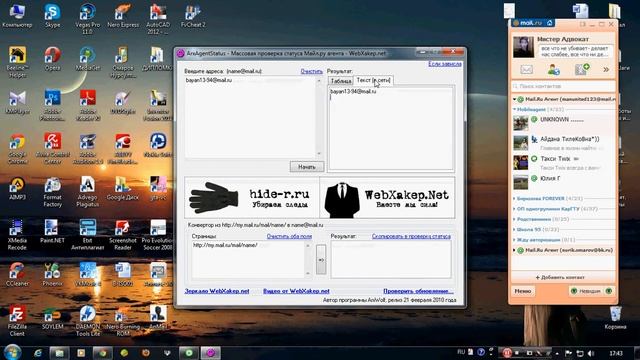This screenshot has height=360, width=640.
Task: Open the Зеркало WebXakep.net link
Action: tap(217, 291)
